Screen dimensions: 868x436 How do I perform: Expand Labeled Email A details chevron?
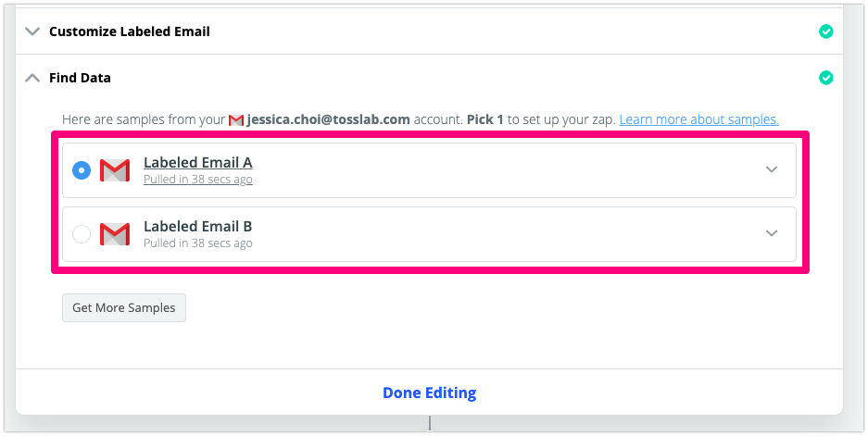[771, 169]
